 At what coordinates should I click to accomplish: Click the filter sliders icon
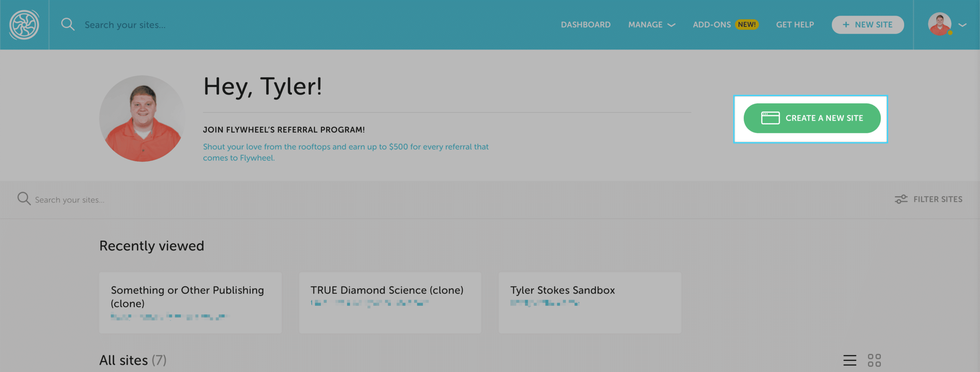pyautogui.click(x=901, y=199)
